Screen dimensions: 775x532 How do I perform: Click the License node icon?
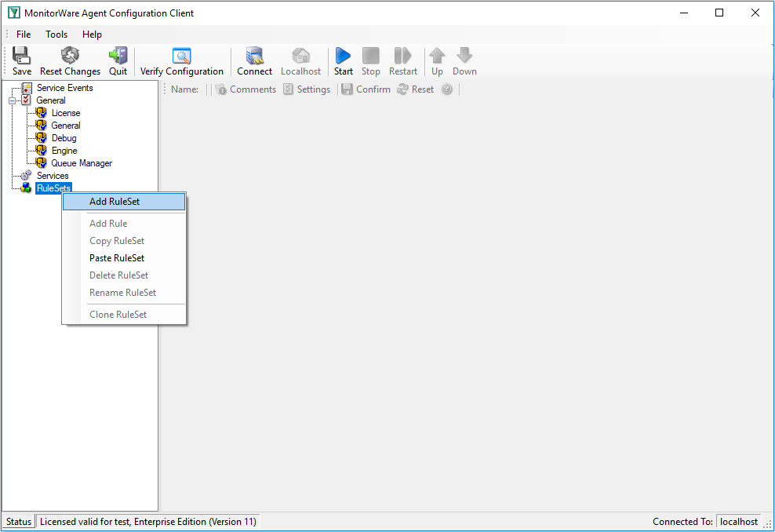[41, 113]
